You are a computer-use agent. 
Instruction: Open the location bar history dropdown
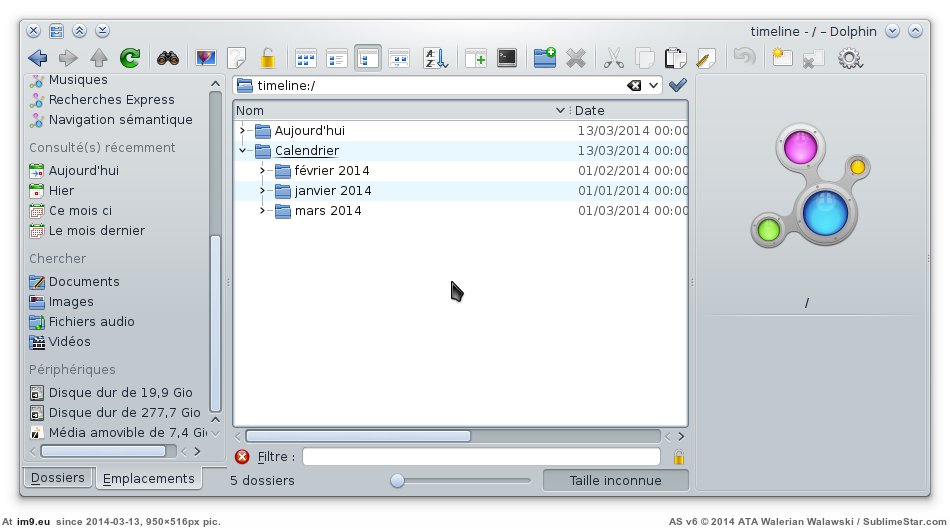coord(654,86)
